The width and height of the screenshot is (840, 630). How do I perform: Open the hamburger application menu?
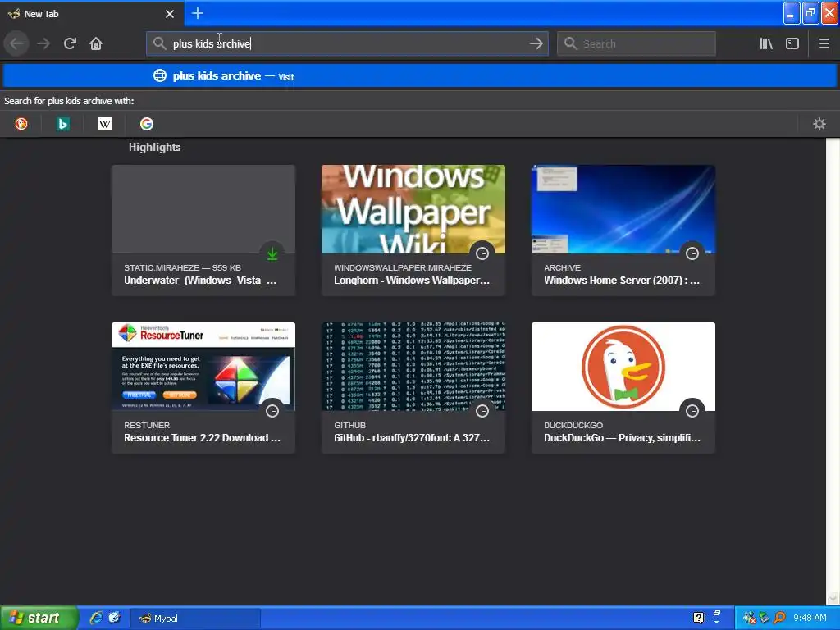coord(824,44)
